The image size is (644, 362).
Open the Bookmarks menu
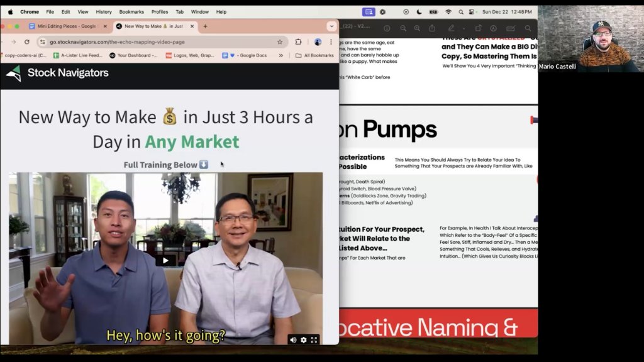(x=131, y=12)
